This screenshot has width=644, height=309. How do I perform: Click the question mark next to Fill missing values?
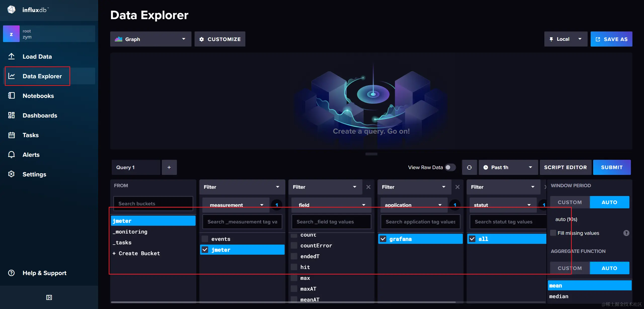tap(626, 233)
